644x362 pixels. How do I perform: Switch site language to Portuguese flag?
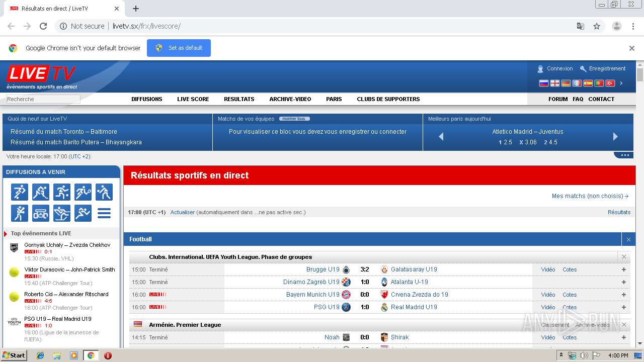click(599, 83)
